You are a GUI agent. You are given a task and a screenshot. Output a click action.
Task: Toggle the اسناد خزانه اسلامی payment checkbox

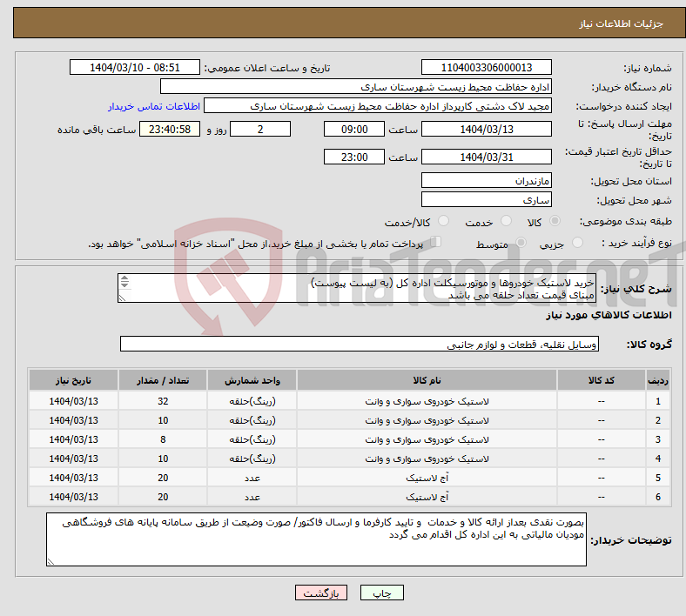tap(436, 241)
